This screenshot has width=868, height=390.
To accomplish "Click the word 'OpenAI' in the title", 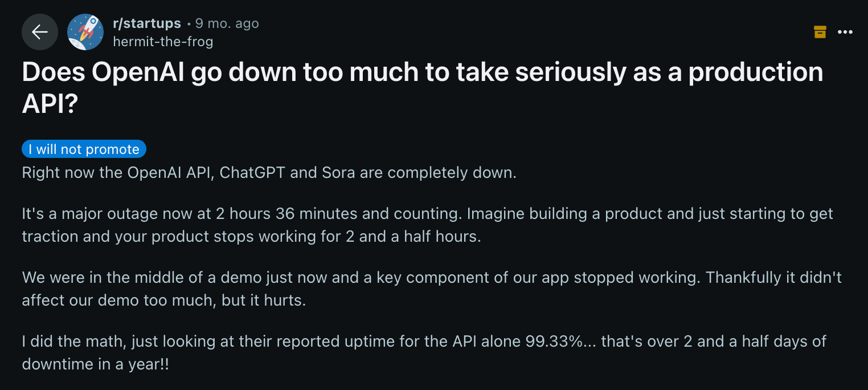I will pyautogui.click(x=137, y=72).
